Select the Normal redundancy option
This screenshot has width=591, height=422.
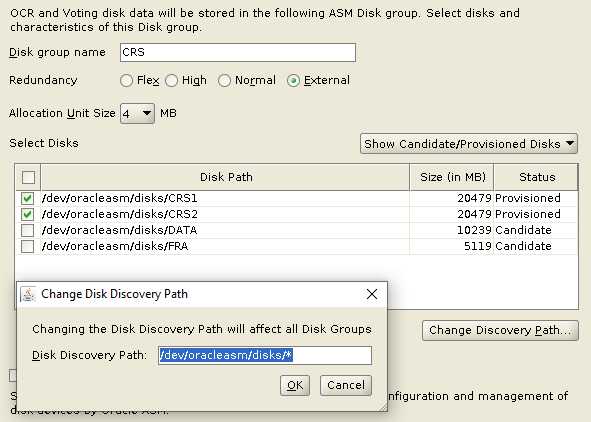(224, 81)
